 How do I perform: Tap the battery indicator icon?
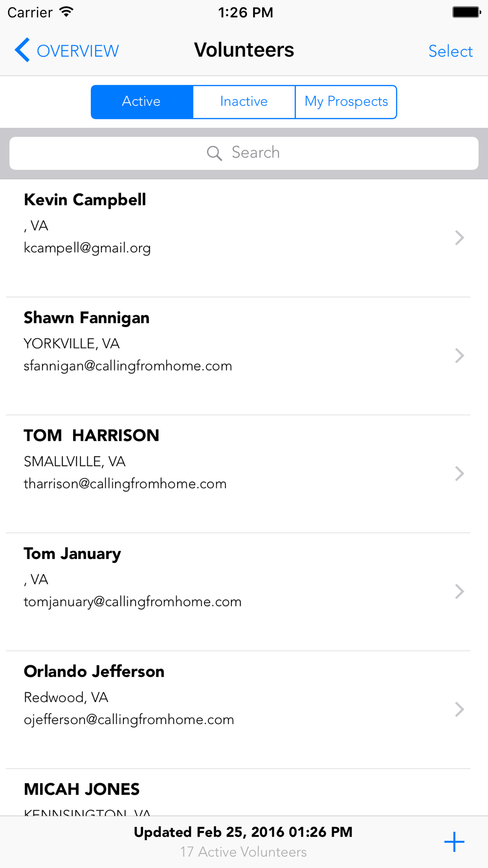[x=466, y=12]
